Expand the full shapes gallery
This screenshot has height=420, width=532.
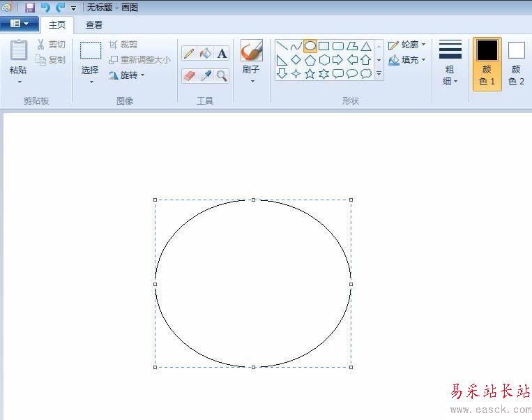(379, 73)
